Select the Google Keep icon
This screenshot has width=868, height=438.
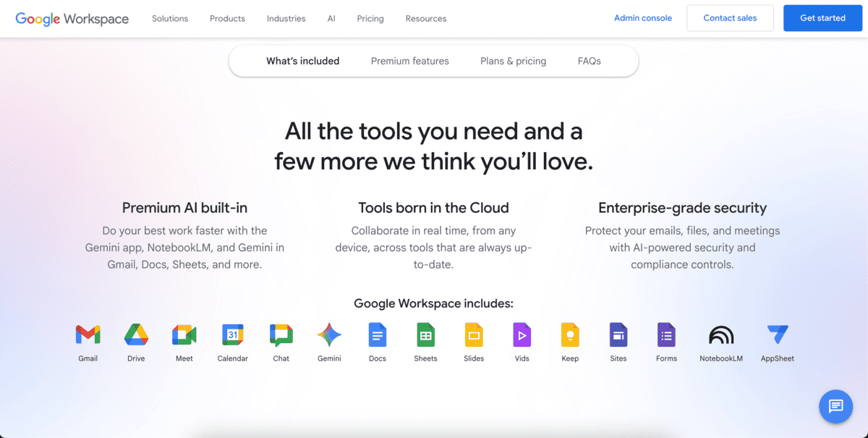570,334
